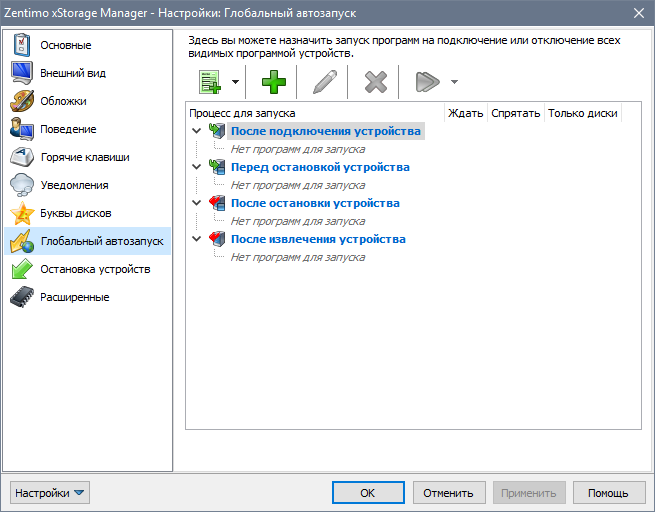
Task: Open the Остановка устройств green arrow icon
Action: [x=22, y=269]
